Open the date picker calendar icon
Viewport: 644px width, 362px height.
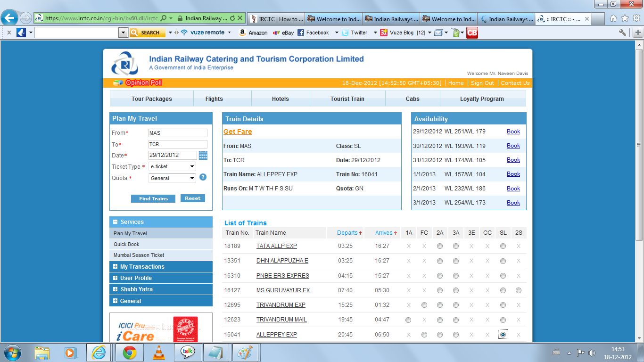point(203,155)
